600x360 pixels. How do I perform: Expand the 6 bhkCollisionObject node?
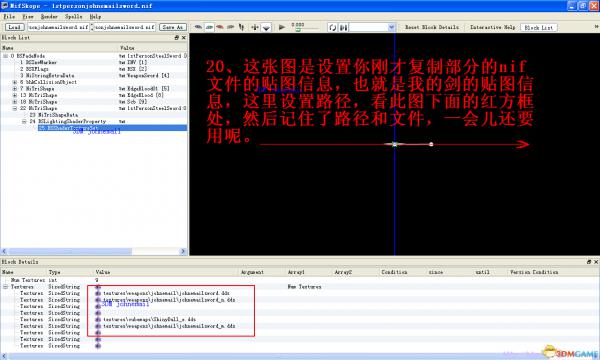15,82
